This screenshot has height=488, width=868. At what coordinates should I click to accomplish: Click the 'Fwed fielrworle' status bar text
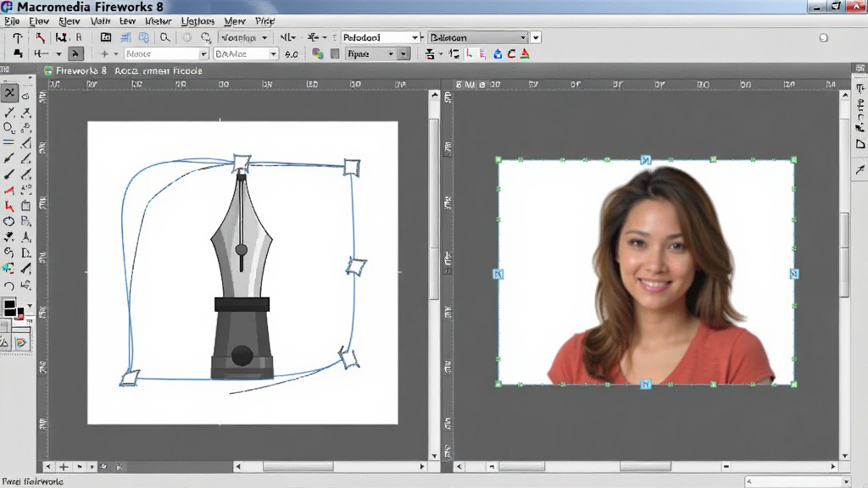[33, 482]
